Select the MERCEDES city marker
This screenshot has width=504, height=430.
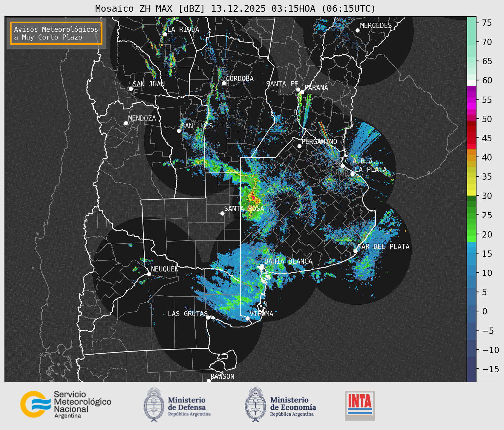357,31
